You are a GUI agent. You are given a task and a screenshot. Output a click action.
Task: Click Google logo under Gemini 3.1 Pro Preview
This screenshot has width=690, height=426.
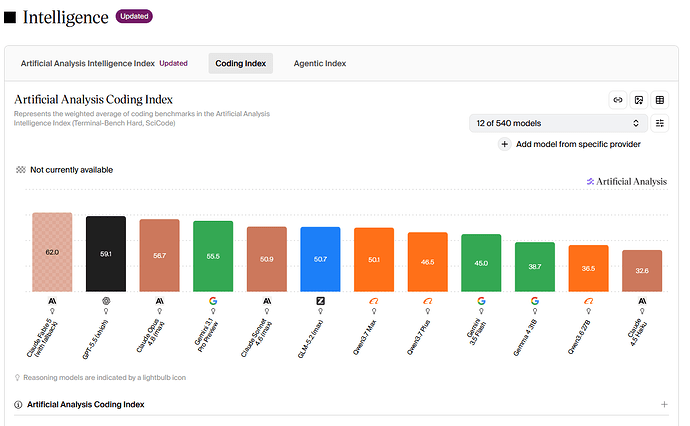[213, 301]
